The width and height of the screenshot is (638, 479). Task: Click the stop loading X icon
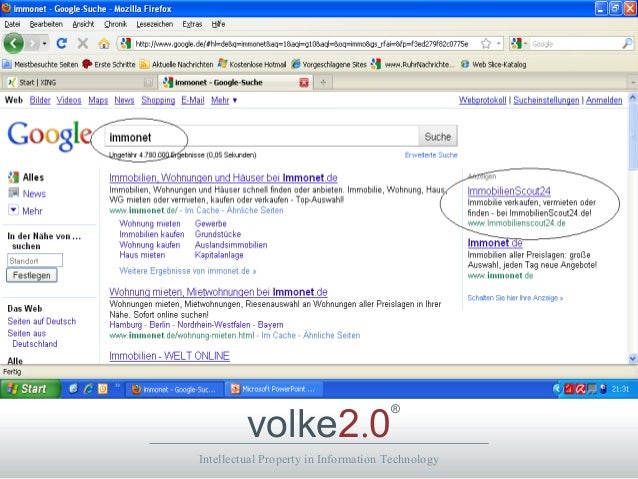83,43
